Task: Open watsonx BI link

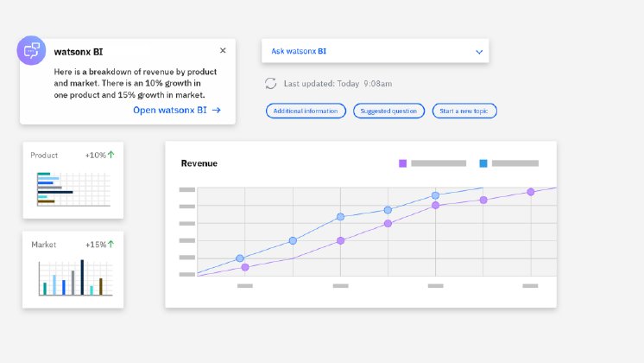Action: [x=177, y=110]
